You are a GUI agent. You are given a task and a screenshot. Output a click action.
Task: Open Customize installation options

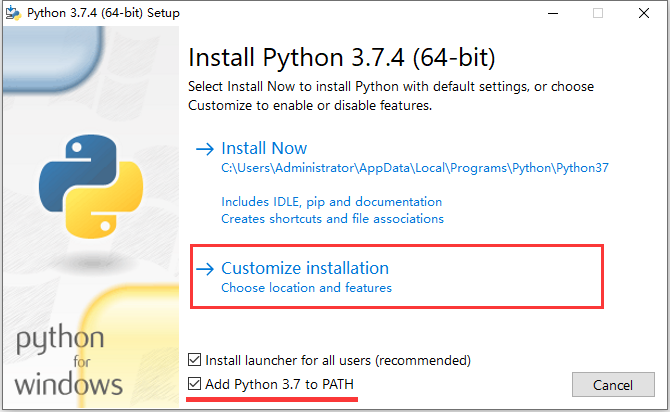tap(305, 268)
